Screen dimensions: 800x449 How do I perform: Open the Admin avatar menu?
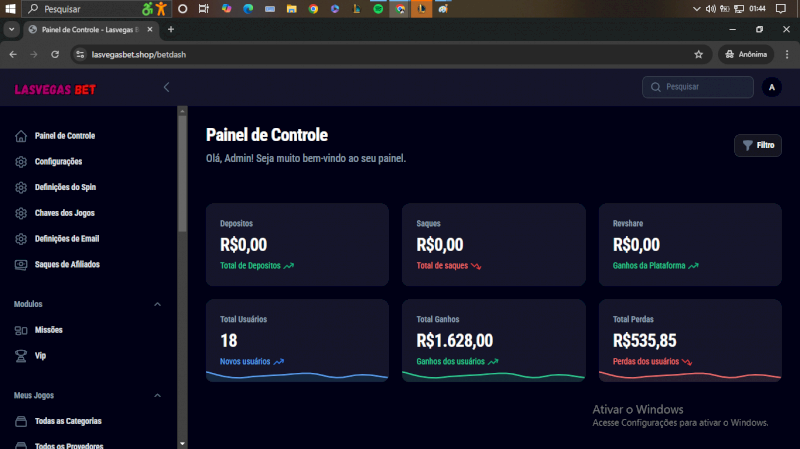coord(771,87)
